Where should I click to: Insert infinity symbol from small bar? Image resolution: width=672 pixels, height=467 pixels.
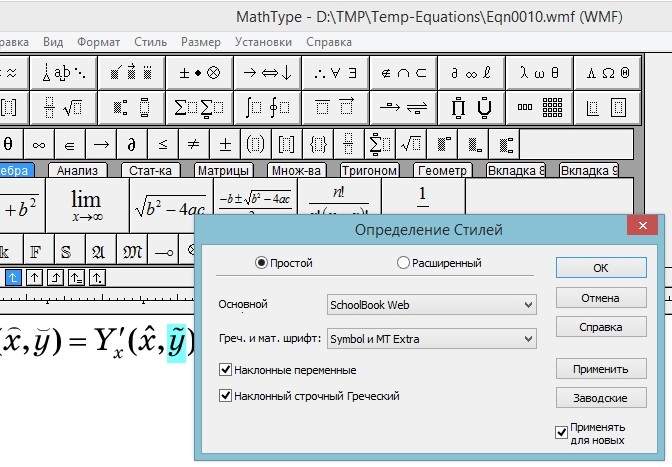tap(39, 144)
